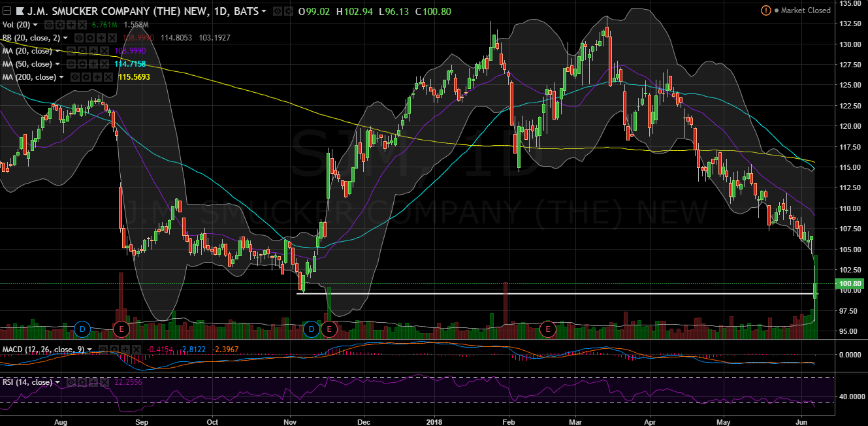Hide the main price series with eye icon
The width and height of the screenshot is (868, 426).
click(277, 11)
